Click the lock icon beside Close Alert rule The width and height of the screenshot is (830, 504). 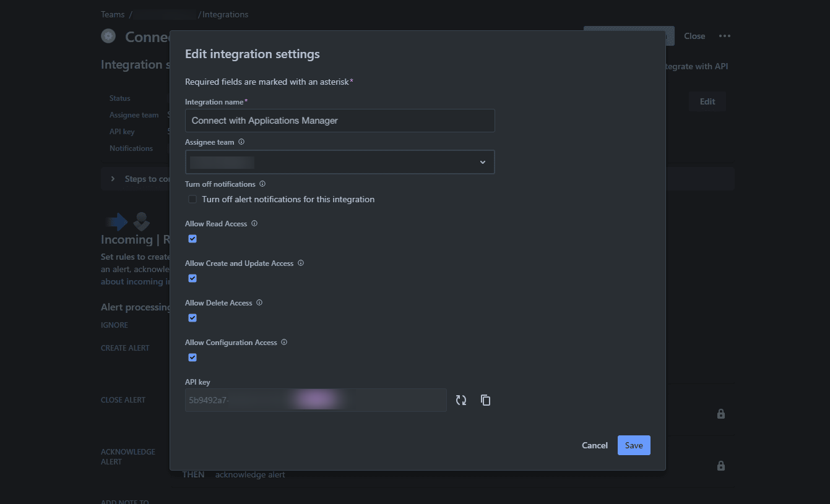click(x=720, y=414)
